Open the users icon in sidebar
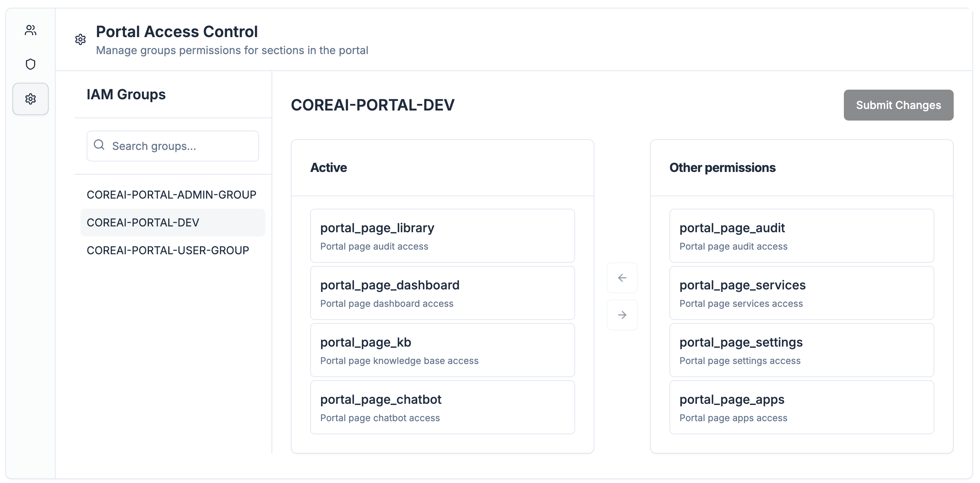 (x=31, y=30)
